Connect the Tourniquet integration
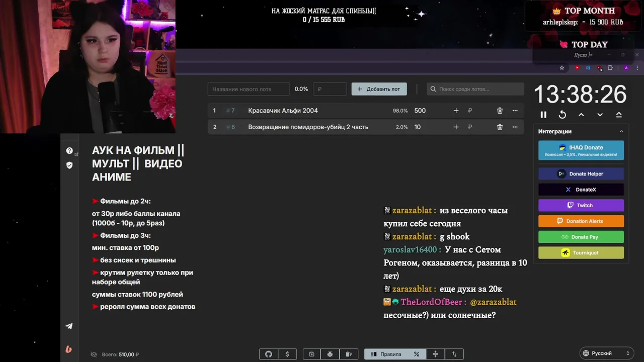Screen dimensions: 644x362 581,252
